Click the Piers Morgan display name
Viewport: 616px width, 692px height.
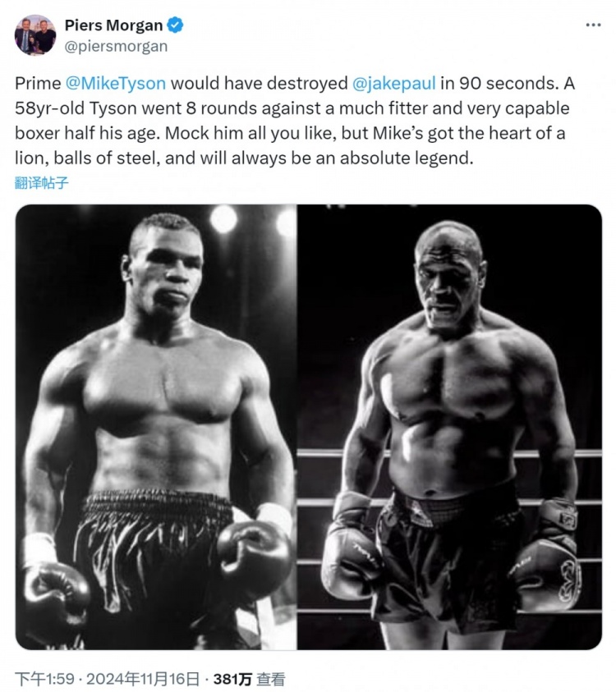pyautogui.click(x=114, y=25)
